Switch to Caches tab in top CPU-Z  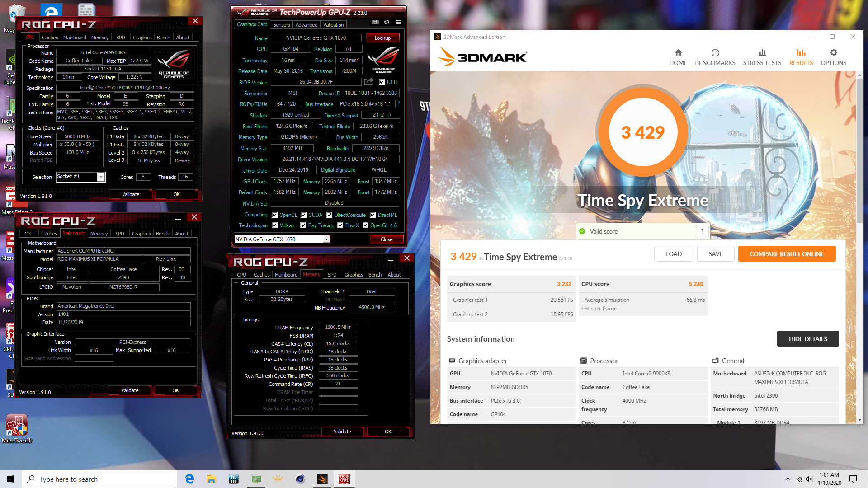(x=50, y=38)
